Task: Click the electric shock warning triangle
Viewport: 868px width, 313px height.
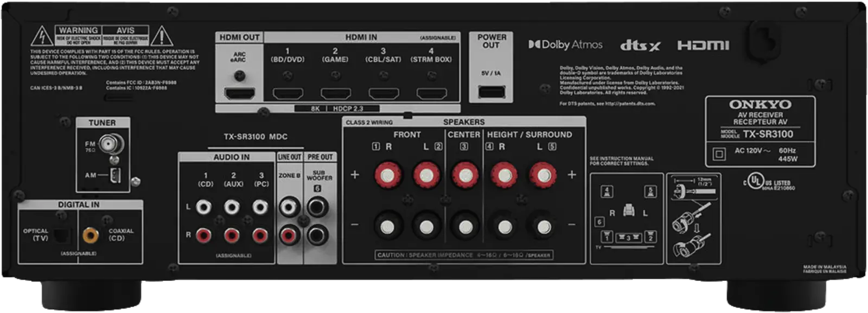Action: coord(41,36)
